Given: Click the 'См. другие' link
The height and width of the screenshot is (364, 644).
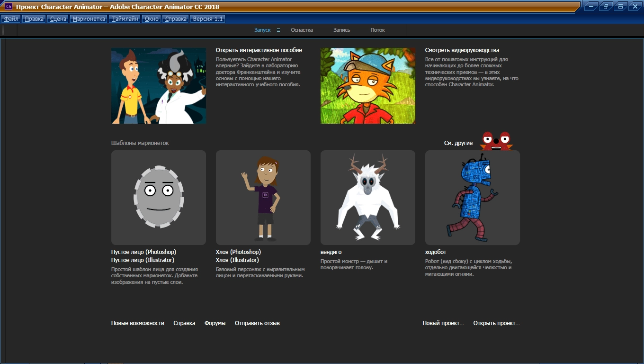Looking at the screenshot, I should pos(458,143).
